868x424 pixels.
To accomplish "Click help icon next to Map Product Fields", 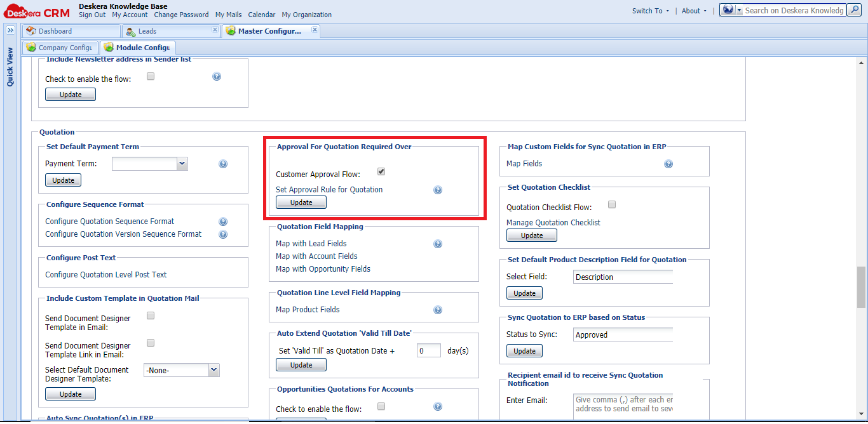I will (x=438, y=310).
